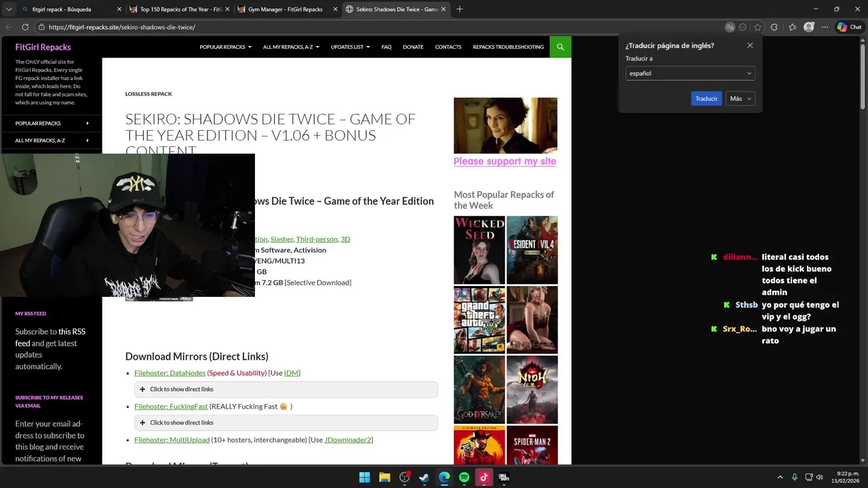Open Donate menu item

pos(413,47)
